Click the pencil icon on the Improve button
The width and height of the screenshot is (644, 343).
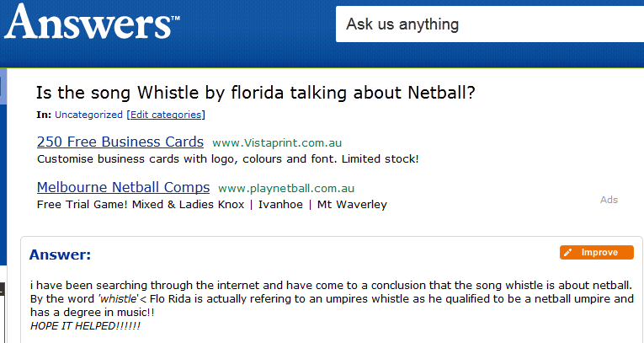tap(569, 253)
